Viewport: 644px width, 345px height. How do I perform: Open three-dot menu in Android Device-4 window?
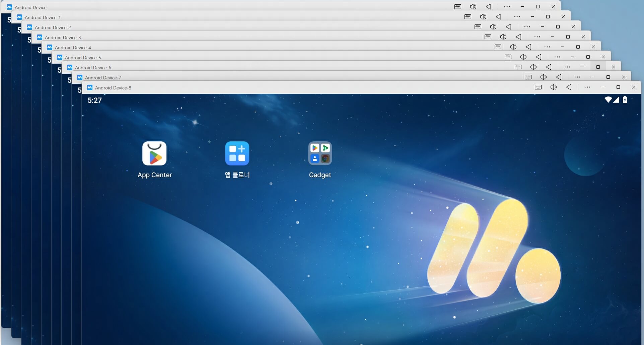pos(547,47)
